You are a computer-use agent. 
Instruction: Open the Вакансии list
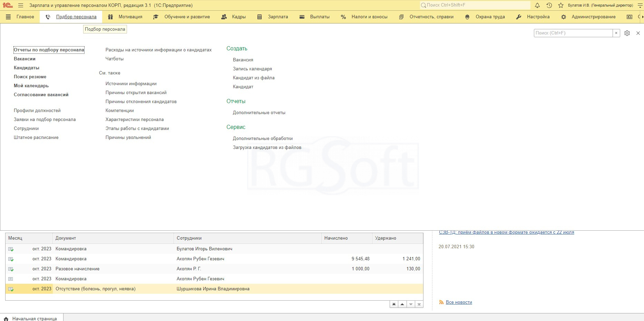click(x=25, y=59)
